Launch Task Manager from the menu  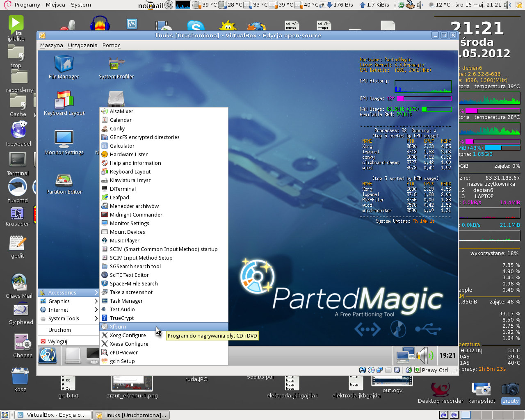point(164,301)
